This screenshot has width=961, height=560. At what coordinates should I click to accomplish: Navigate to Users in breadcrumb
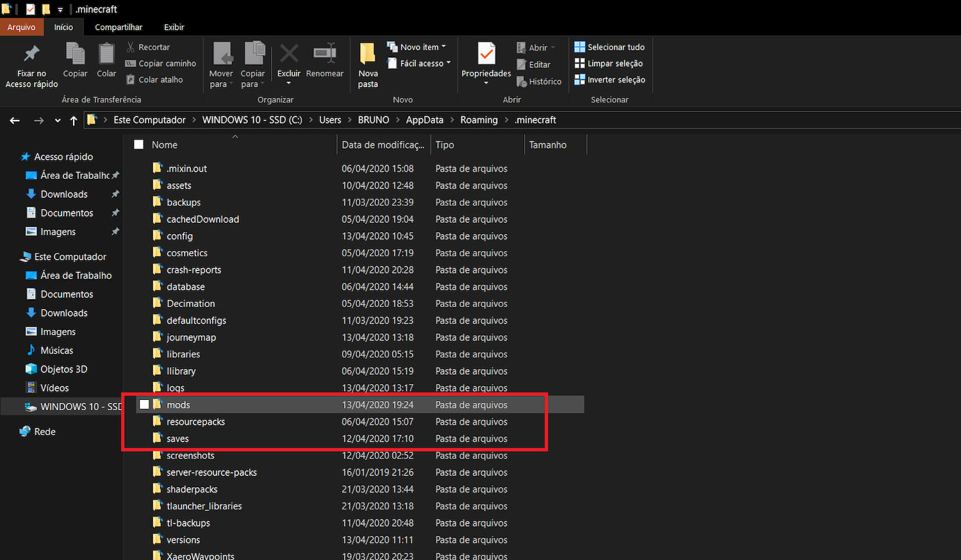pyautogui.click(x=330, y=120)
